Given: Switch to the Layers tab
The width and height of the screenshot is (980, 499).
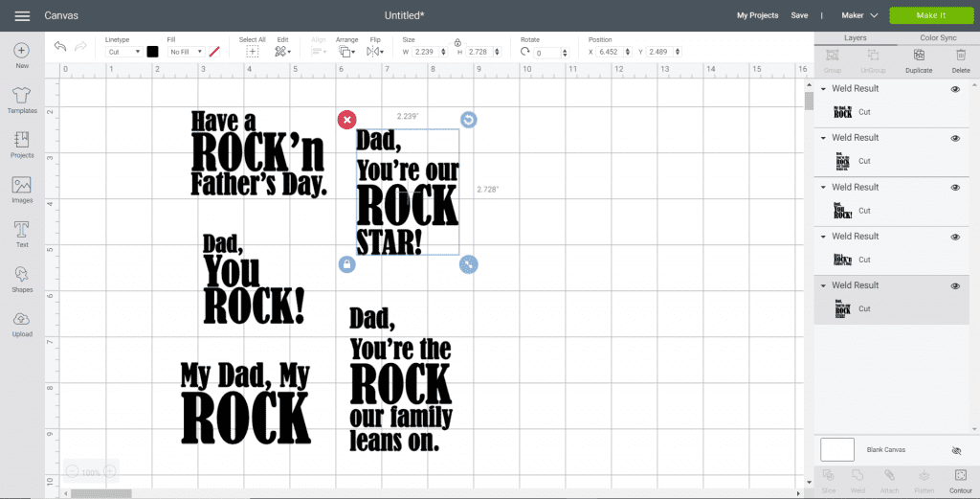Looking at the screenshot, I should pyautogui.click(x=855, y=38).
